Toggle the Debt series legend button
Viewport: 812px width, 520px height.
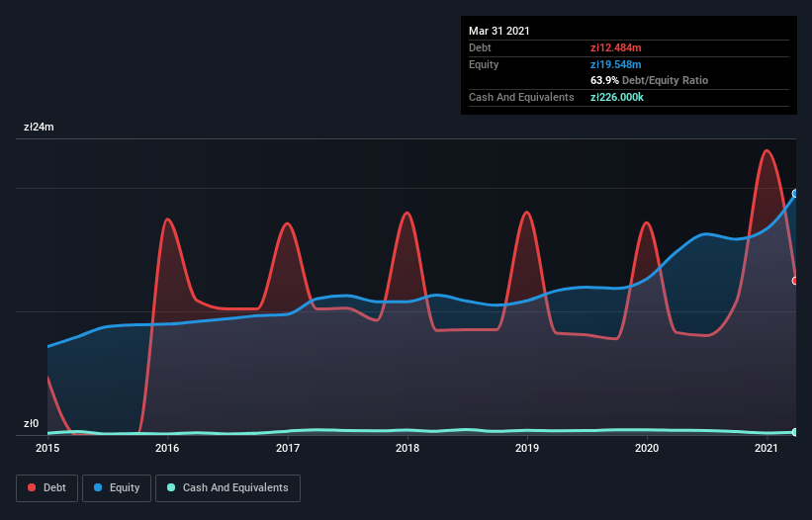[x=47, y=488]
